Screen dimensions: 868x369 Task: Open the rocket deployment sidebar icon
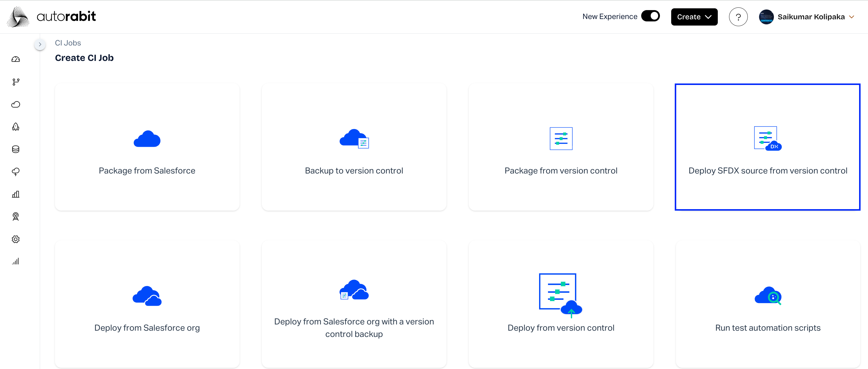coord(15,127)
